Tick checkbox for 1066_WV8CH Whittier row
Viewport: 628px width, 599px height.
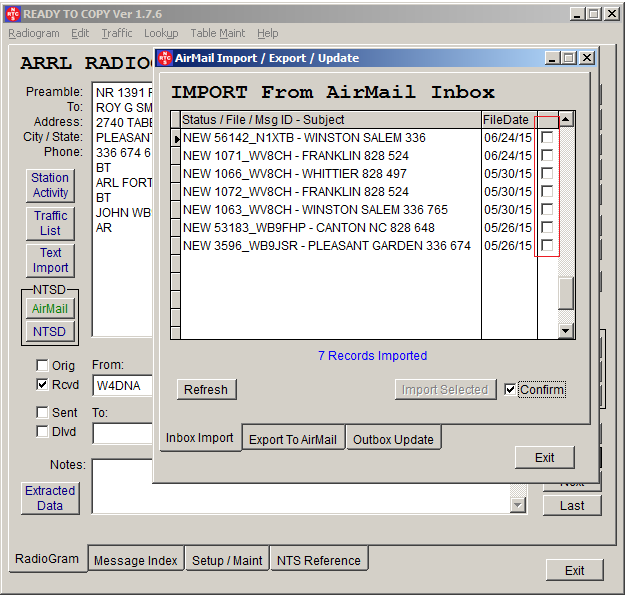click(547, 173)
